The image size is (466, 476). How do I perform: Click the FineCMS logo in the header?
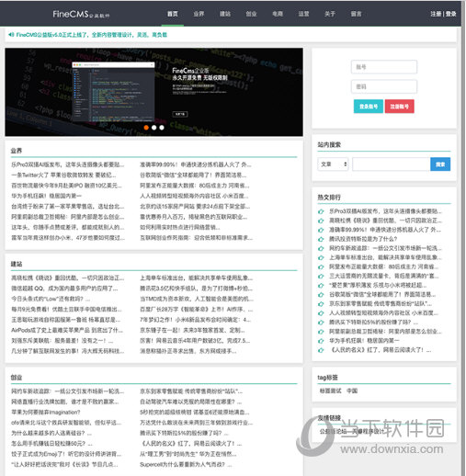(x=81, y=14)
